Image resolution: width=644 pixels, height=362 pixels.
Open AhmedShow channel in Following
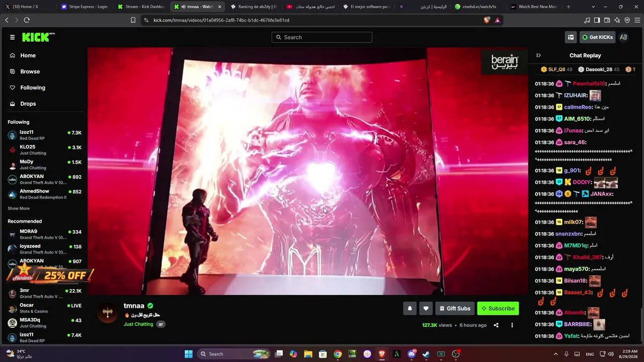[x=44, y=194]
